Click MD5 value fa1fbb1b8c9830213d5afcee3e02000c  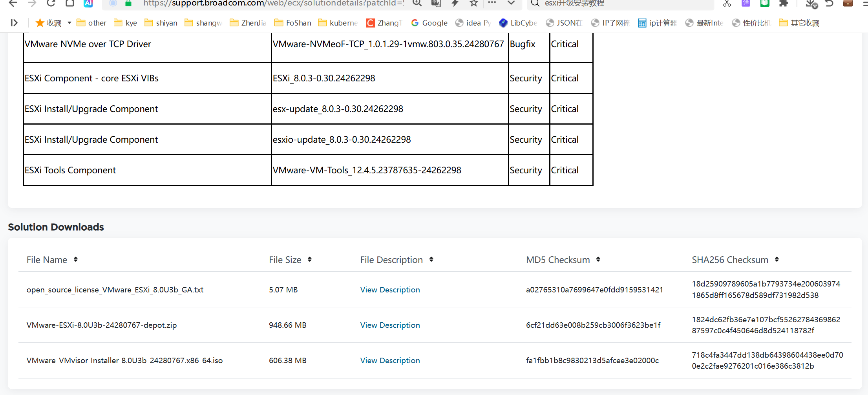(x=592, y=360)
